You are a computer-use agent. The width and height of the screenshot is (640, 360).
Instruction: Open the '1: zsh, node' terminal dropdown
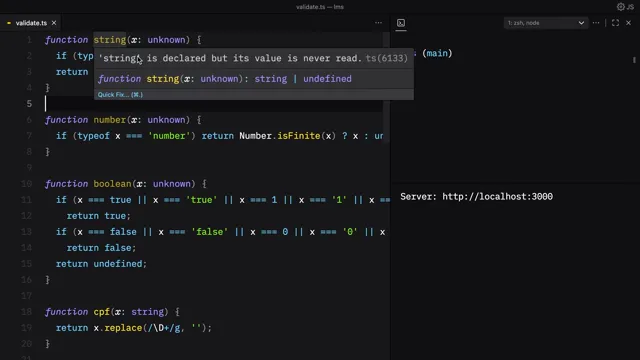pyautogui.click(x=546, y=23)
